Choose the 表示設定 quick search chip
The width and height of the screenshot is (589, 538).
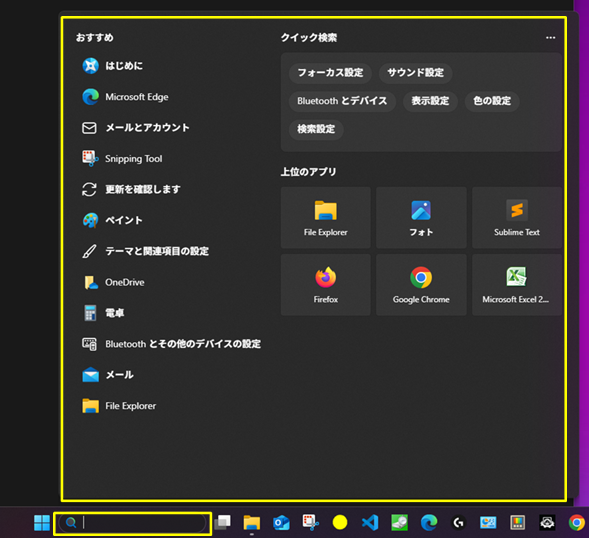430,101
